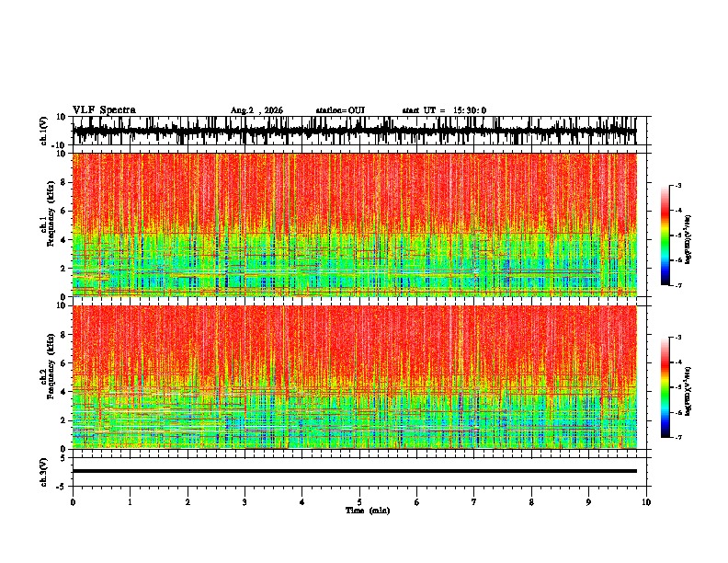Click the "-7" tick on ch.1 color bar

(x=677, y=285)
